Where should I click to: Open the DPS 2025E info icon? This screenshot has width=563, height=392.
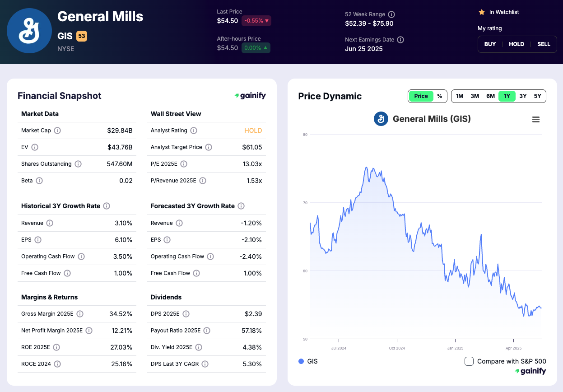point(186,314)
